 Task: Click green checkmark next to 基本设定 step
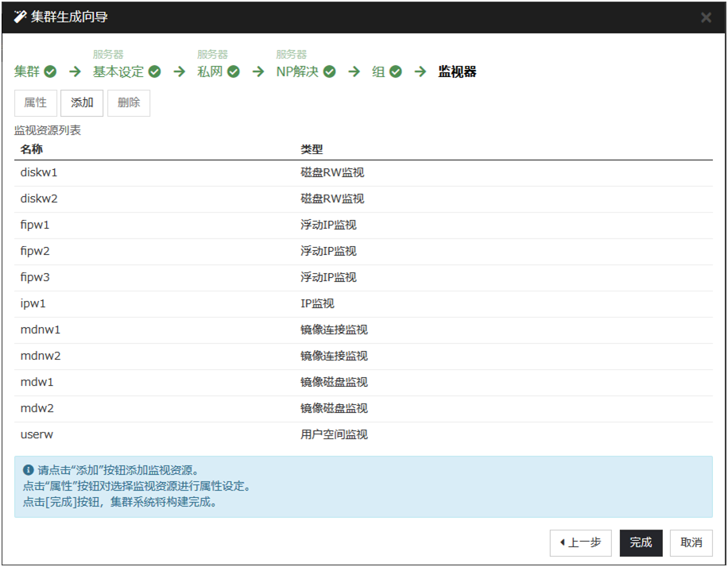tap(155, 71)
